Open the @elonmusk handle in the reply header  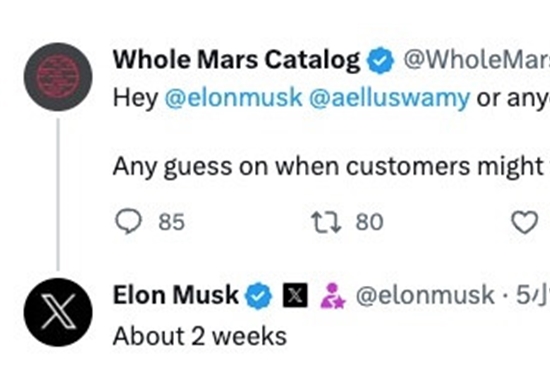pos(425,295)
